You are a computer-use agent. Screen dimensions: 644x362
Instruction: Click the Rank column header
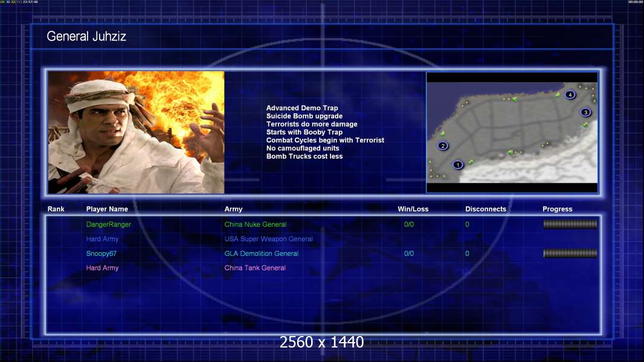pyautogui.click(x=56, y=209)
